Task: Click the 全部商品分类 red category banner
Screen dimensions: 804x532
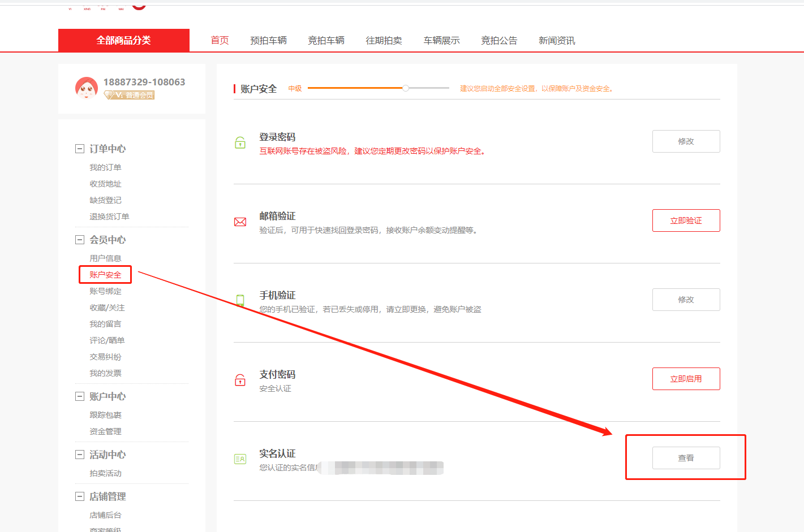Action: 123,41
